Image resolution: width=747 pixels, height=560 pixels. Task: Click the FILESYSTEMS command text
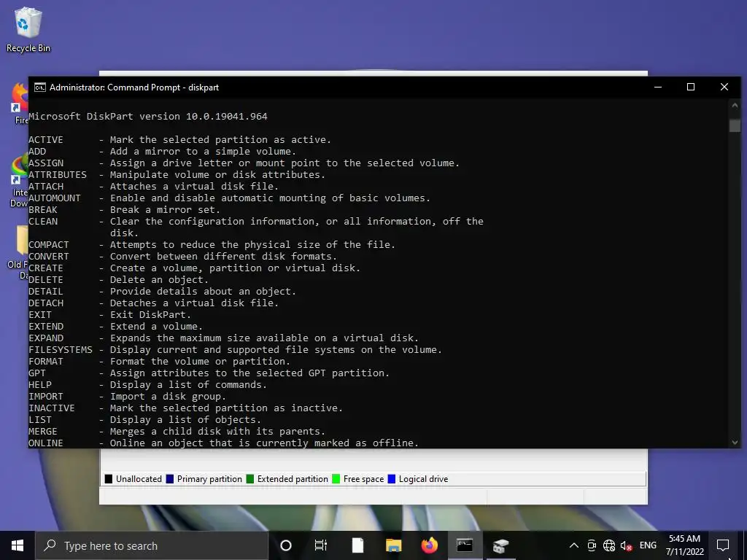coord(61,350)
